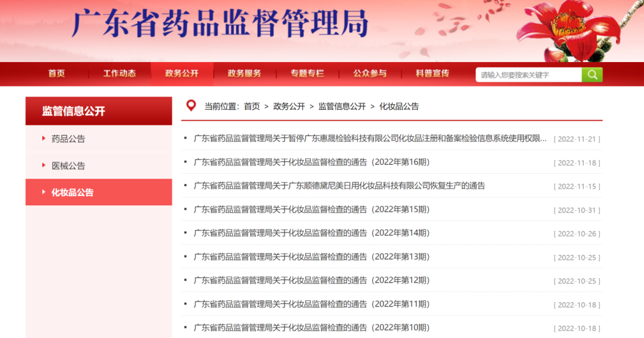The image size is (644, 338).
Task: Click the 首页 breadcrumb link
Action: tap(252, 106)
